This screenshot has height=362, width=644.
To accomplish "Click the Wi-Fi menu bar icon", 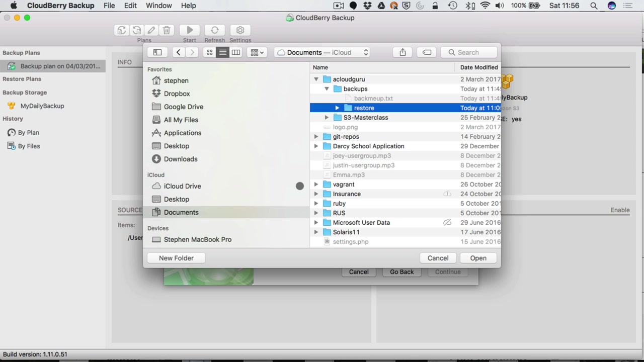I will [x=485, y=6].
